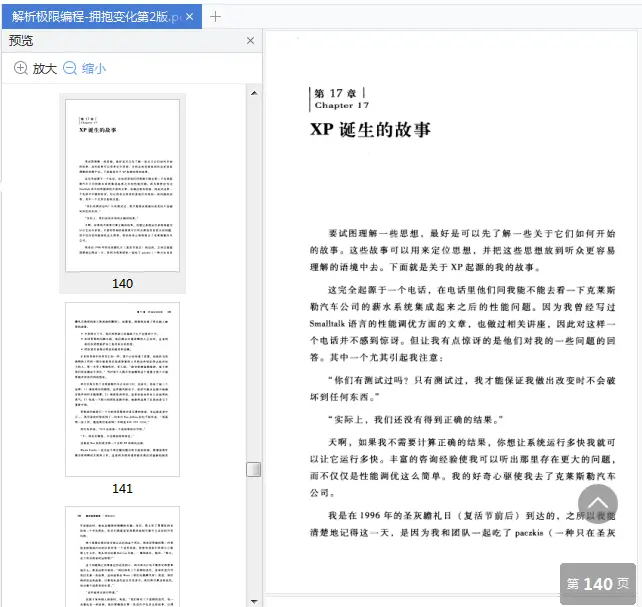
Task: Open a new tab with plus icon
Action: (215, 17)
